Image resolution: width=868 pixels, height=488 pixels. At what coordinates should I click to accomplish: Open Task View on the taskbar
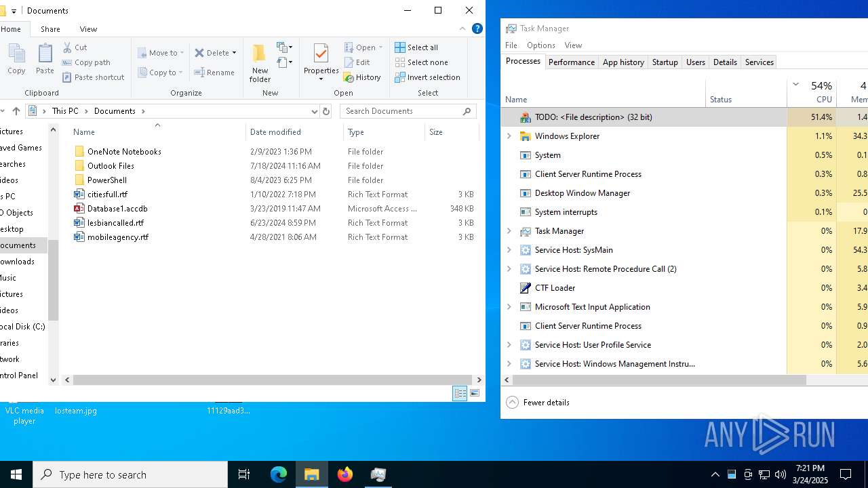pyautogui.click(x=244, y=474)
